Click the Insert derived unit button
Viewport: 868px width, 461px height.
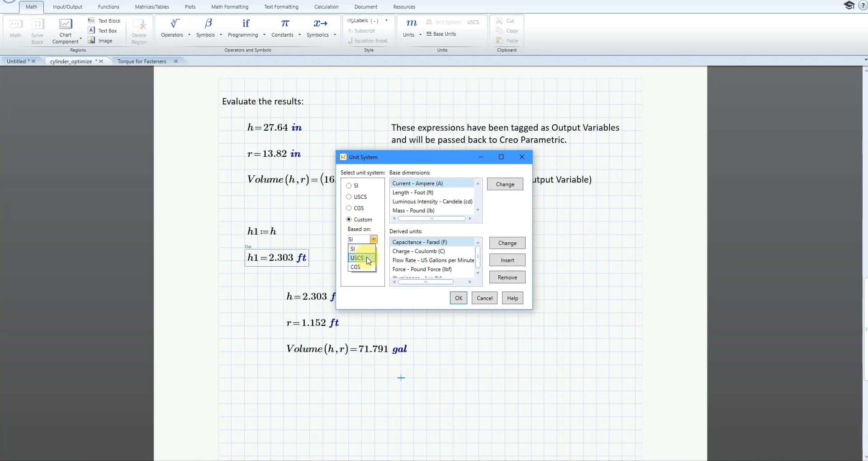[507, 260]
